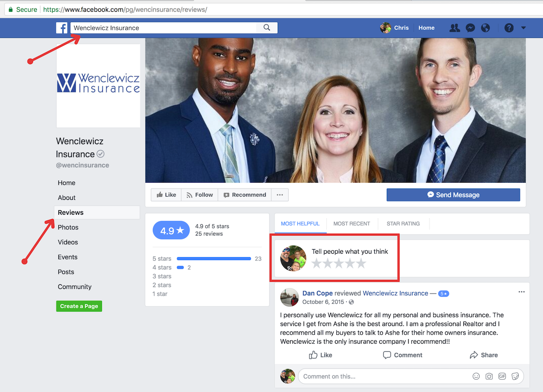543x392 pixels.
Task: Share Dan Cope's review
Action: (x=484, y=355)
